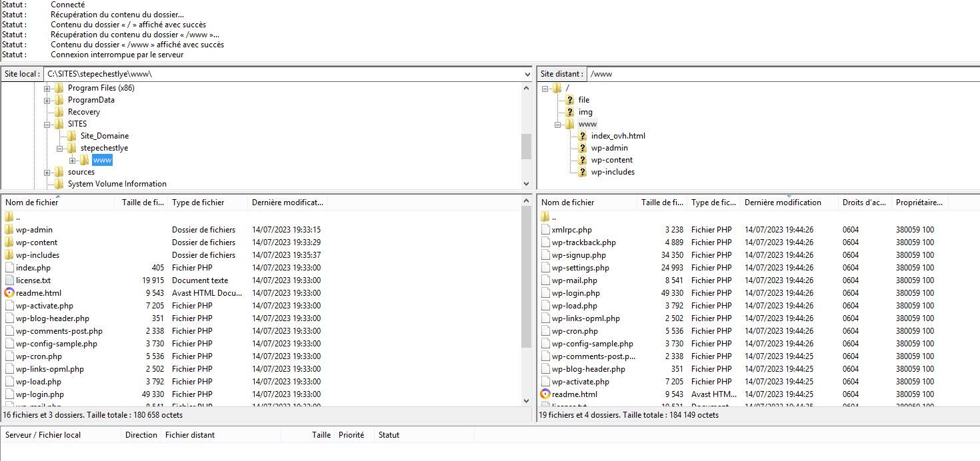Click the readme.html Avast icon in local list

pos(9,293)
